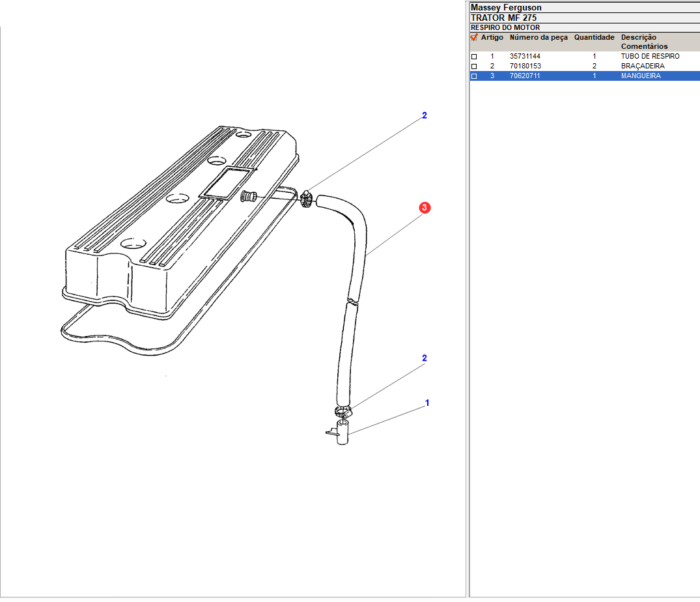Click the Quantidade column header

[x=594, y=38]
